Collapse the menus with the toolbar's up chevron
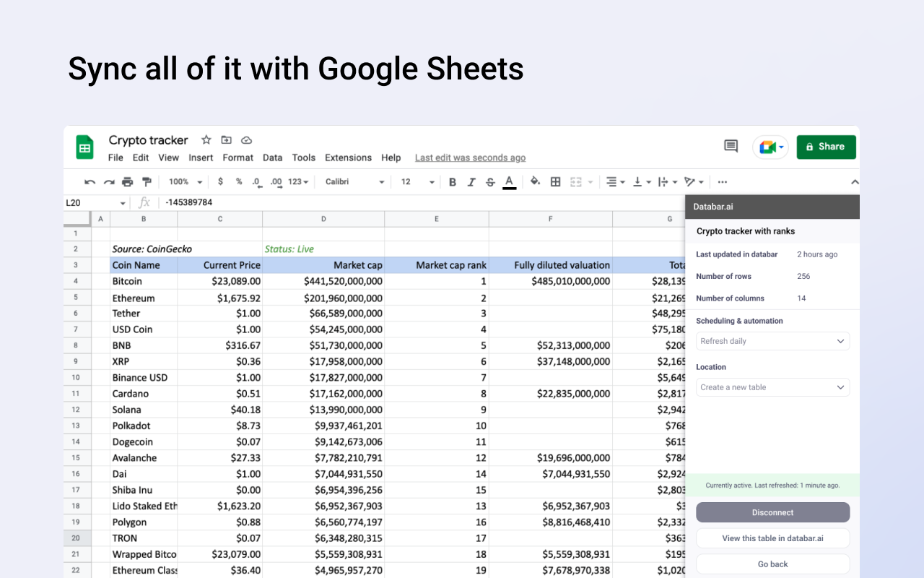 pos(855,182)
